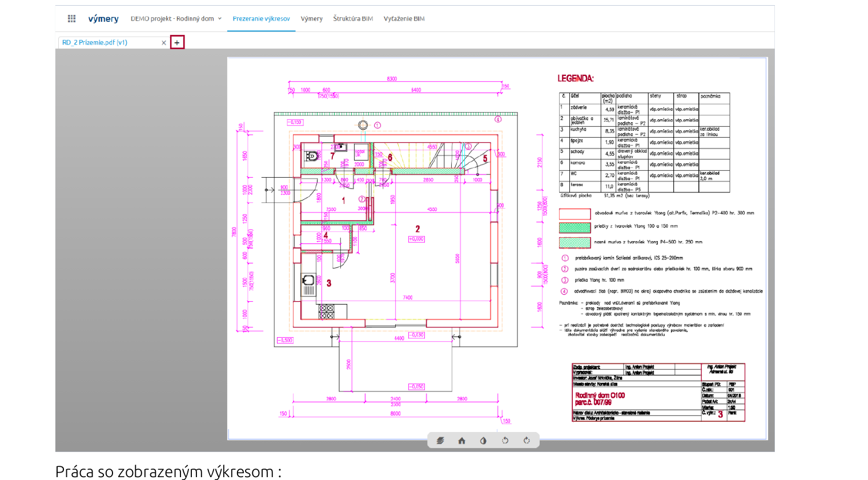This screenshot has height=480, width=868.
Task: Close the RD_2 Prízemie.pdf tab
Action: click(x=164, y=42)
